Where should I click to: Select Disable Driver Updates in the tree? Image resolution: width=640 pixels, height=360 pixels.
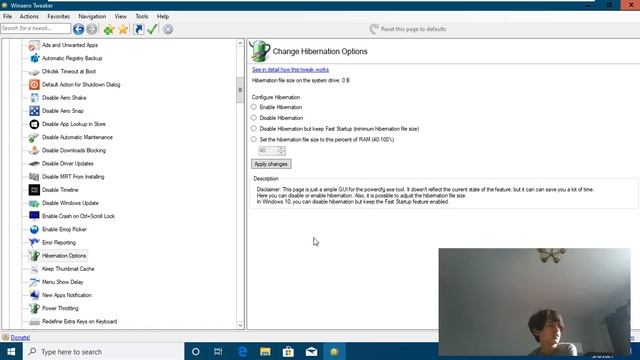click(68, 164)
